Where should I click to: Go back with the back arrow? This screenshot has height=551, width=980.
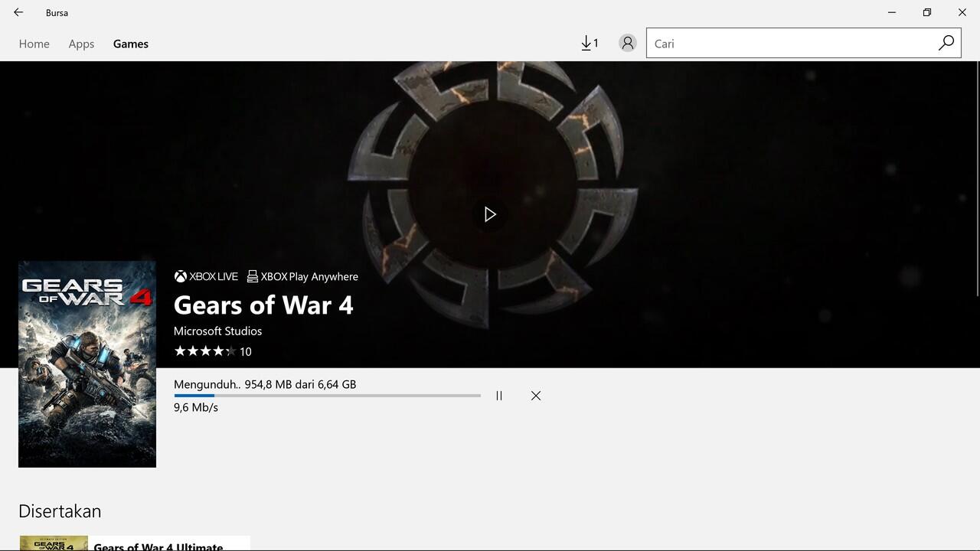(18, 12)
